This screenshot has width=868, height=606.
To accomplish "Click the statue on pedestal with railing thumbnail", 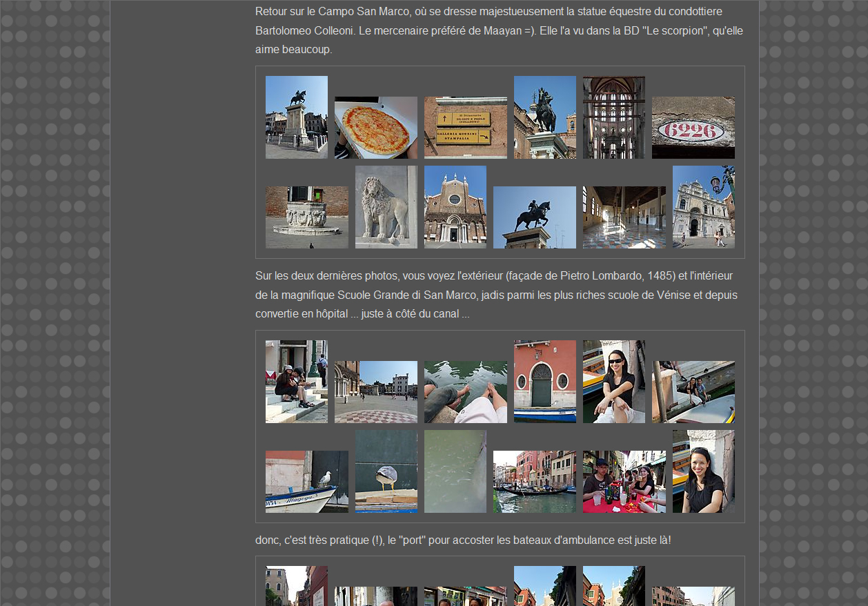I will point(296,117).
